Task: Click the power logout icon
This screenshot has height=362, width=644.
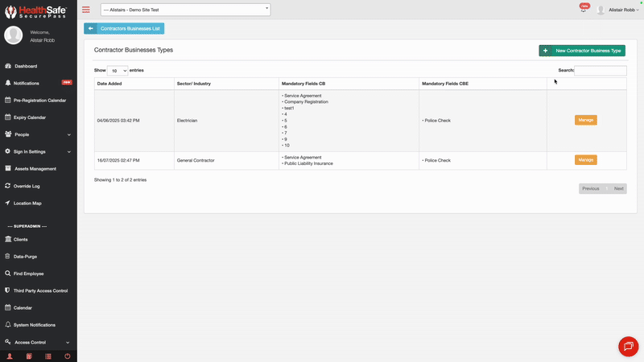Action: tap(68, 356)
